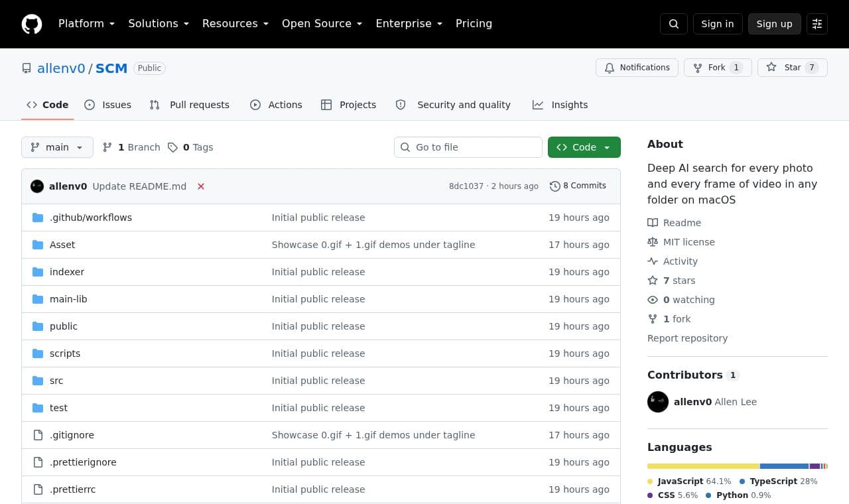Click the commit history clock icon

tap(555, 186)
